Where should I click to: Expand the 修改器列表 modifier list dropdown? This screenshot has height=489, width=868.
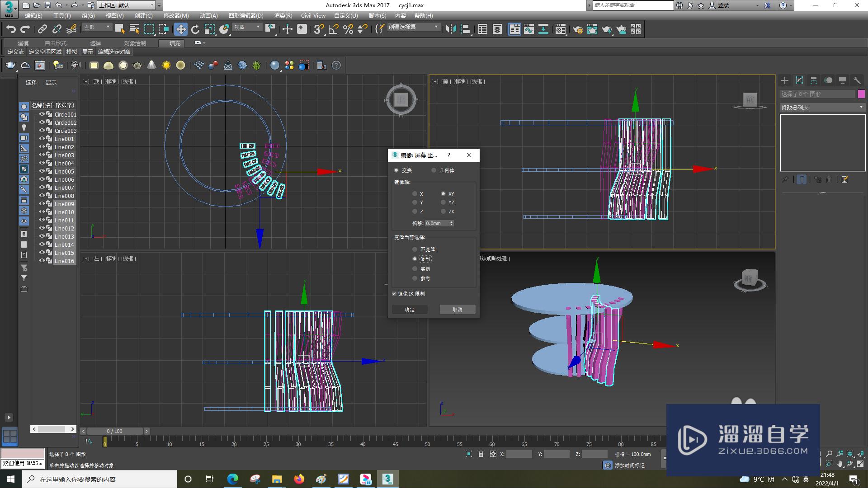pos(823,108)
